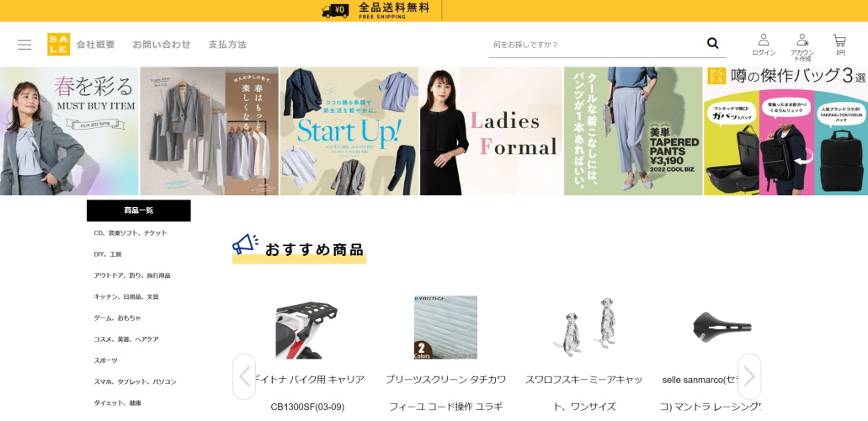Open the Start Up! banner

point(349,131)
